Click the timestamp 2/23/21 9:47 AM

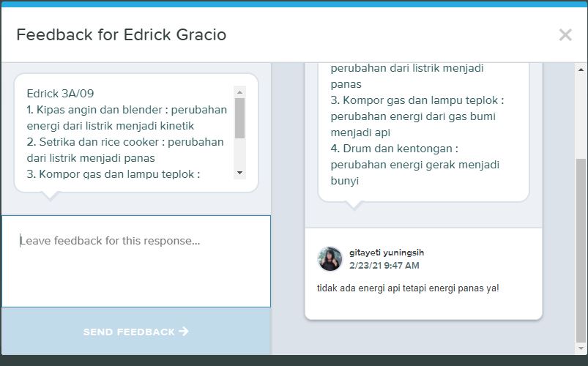(384, 266)
